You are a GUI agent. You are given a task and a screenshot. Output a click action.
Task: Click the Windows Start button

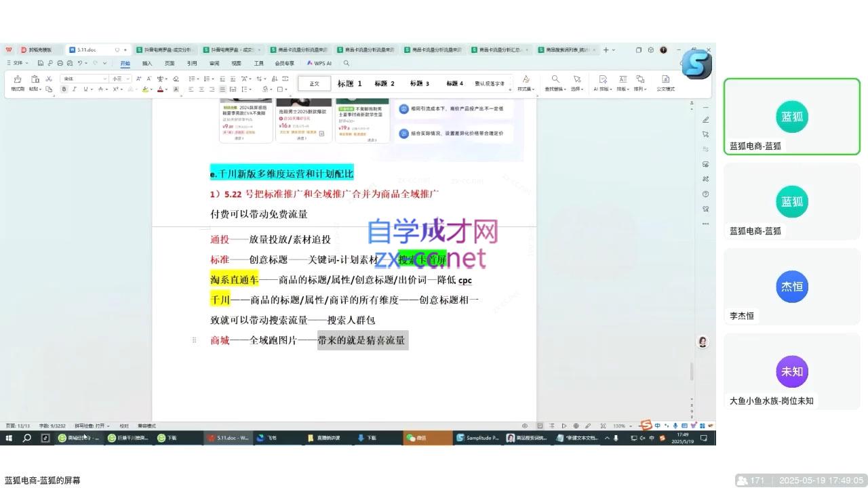pyautogui.click(x=9, y=438)
